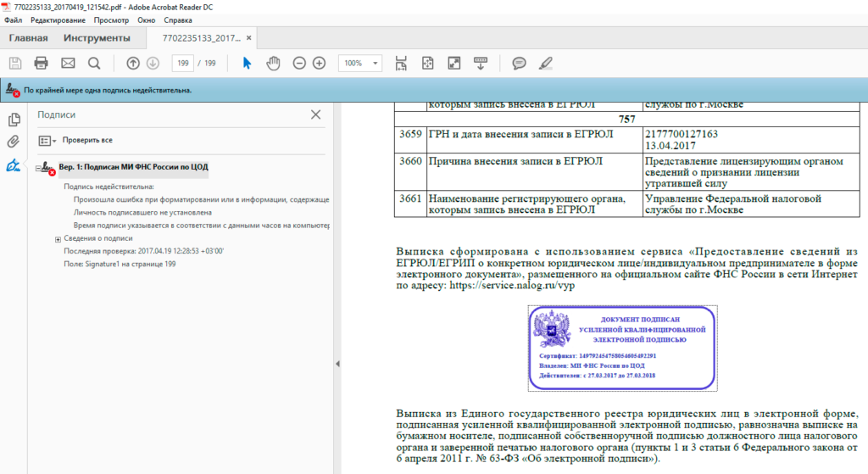
Task: Select Время подписи указывается row
Action: pyautogui.click(x=202, y=226)
